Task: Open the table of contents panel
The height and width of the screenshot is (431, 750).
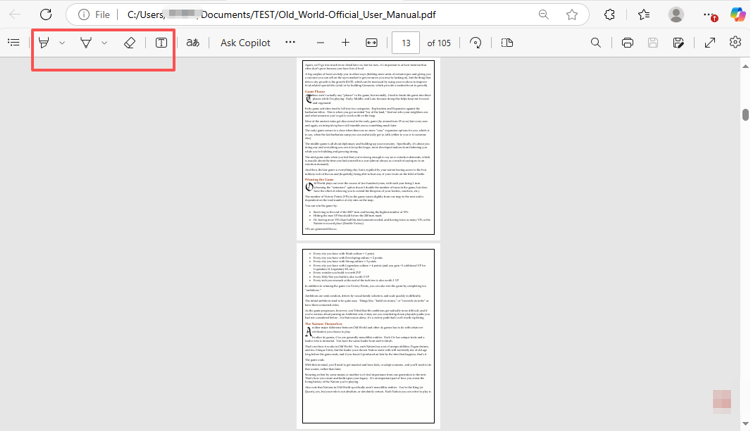Action: (13, 43)
